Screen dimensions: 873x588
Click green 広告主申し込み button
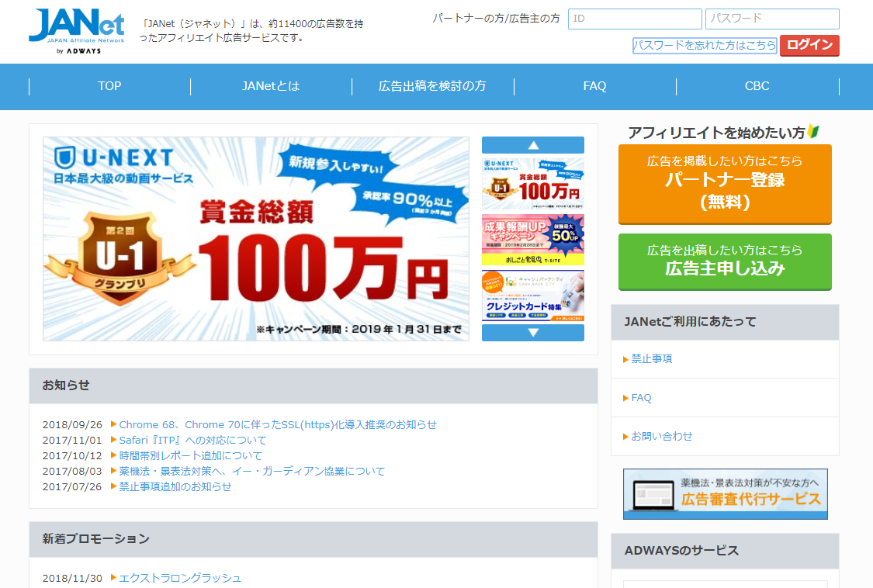click(x=725, y=261)
